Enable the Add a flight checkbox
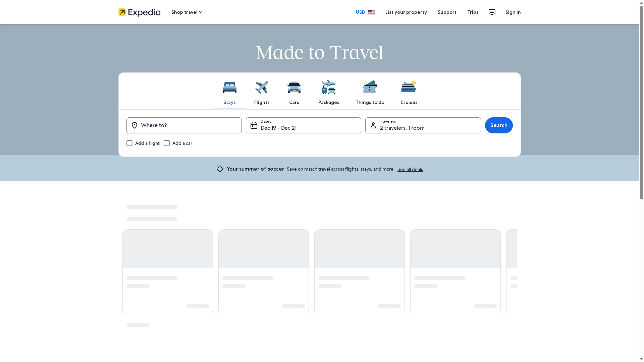The image size is (644, 362). [x=129, y=143]
